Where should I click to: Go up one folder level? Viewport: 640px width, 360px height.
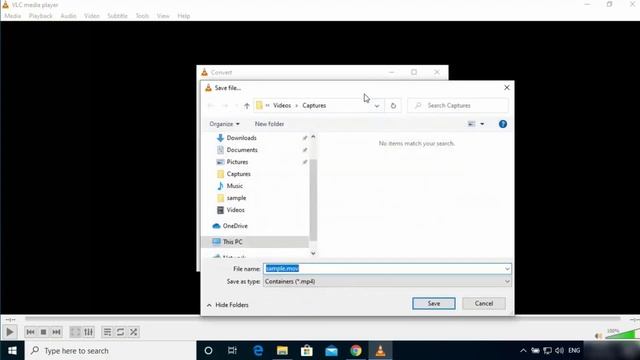[x=247, y=106]
